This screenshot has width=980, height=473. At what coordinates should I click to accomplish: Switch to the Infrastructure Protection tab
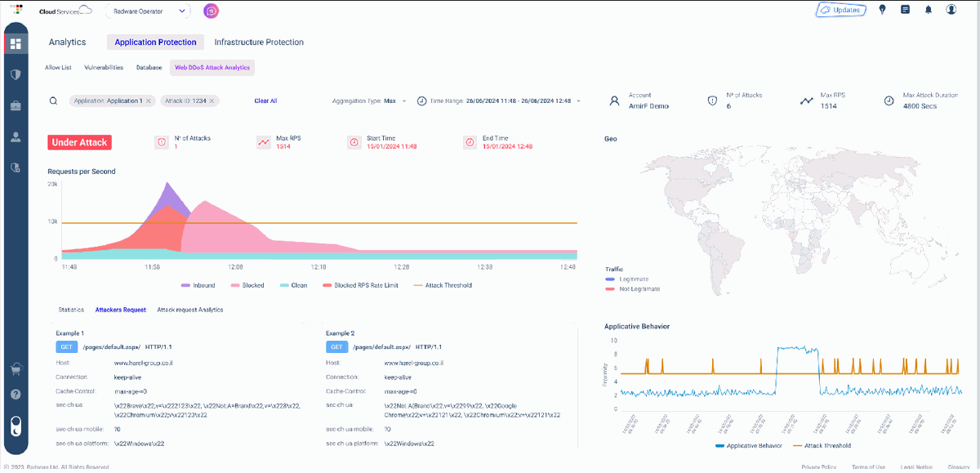pos(259,42)
